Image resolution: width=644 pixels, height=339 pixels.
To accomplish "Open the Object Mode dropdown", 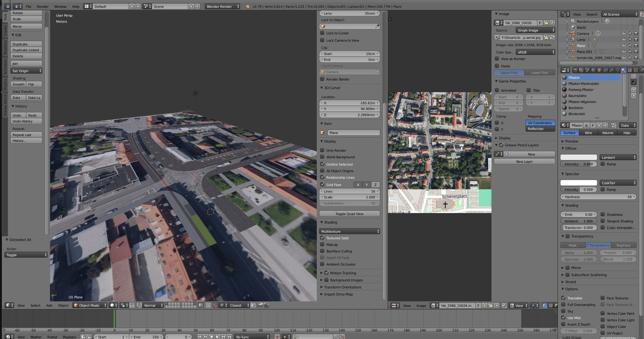I will point(90,305).
